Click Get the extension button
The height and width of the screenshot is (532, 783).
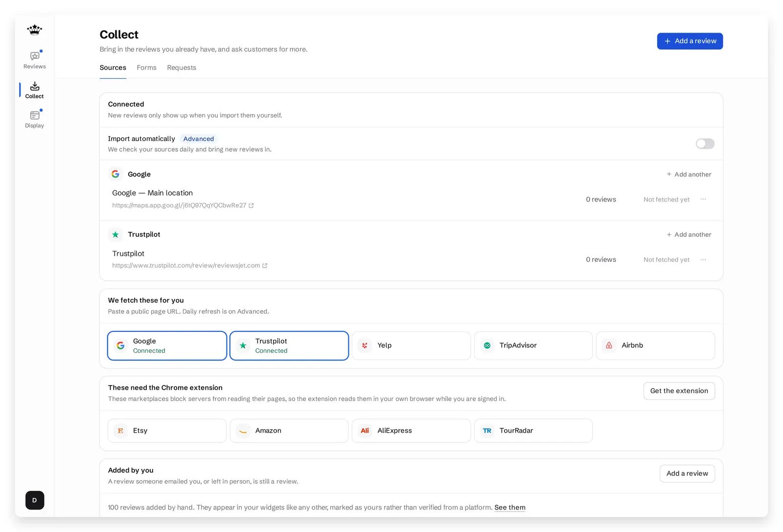pyautogui.click(x=679, y=391)
